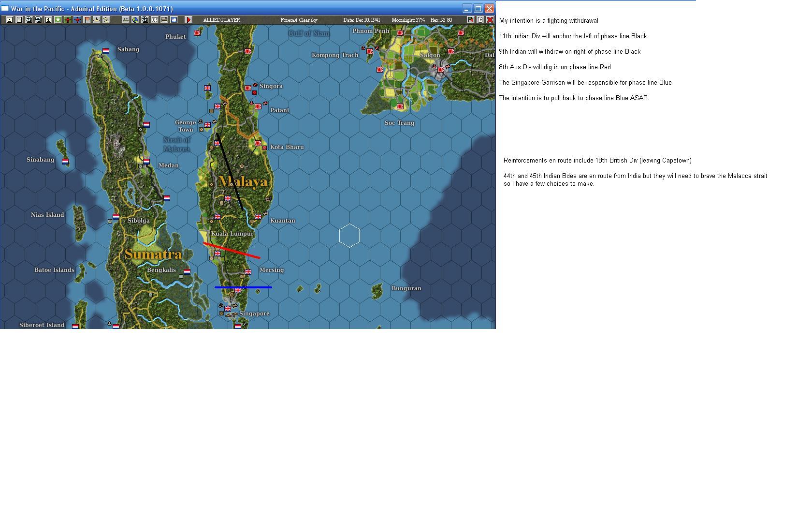Open the green star toolbar icon
The image size is (812, 508).
point(58,20)
